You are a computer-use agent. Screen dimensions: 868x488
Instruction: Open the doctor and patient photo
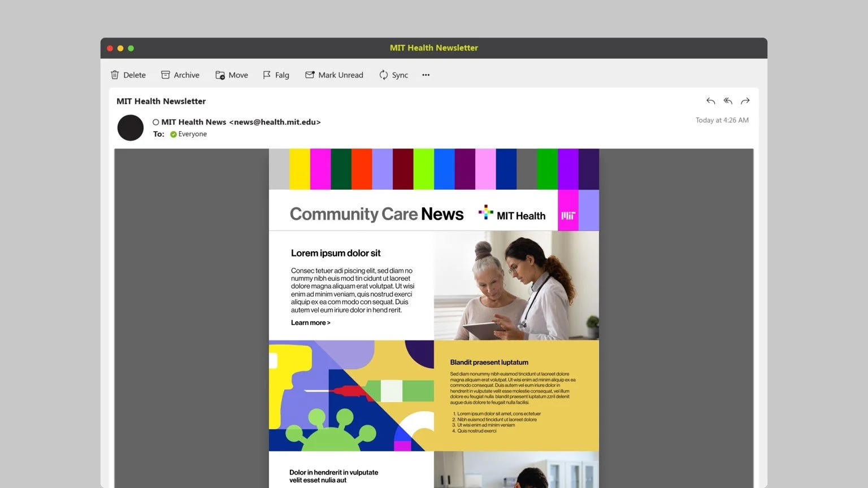pos(517,285)
